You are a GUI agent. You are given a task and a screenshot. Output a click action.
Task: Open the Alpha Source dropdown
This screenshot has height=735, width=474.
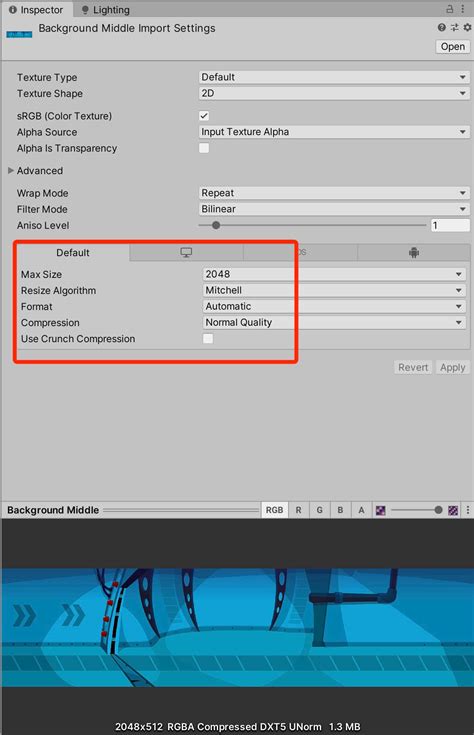click(x=334, y=132)
